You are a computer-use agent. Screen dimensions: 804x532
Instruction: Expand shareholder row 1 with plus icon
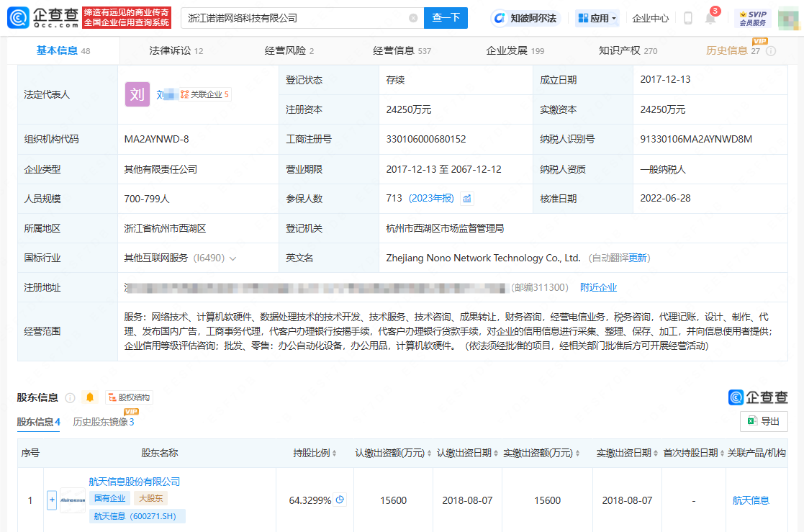52,500
